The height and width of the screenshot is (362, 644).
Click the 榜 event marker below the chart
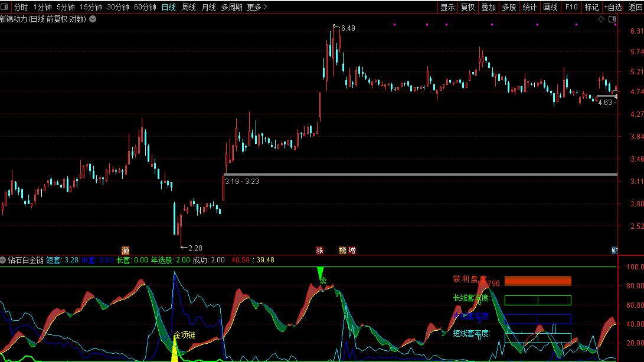(x=342, y=251)
